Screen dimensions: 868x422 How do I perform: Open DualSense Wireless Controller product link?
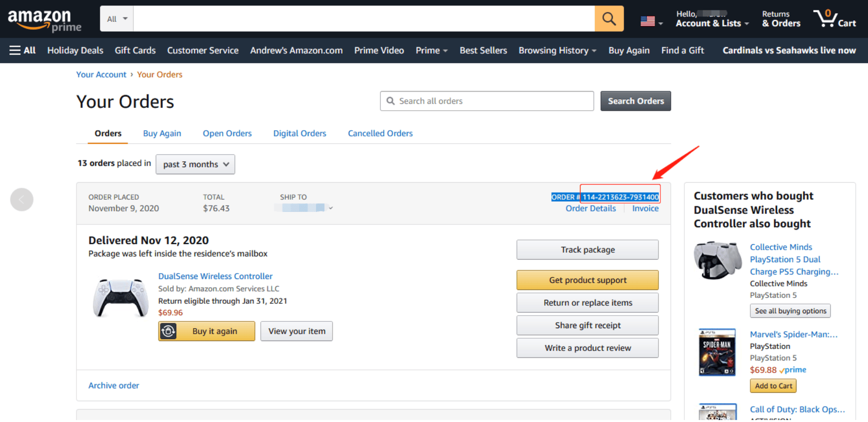pyautogui.click(x=215, y=276)
